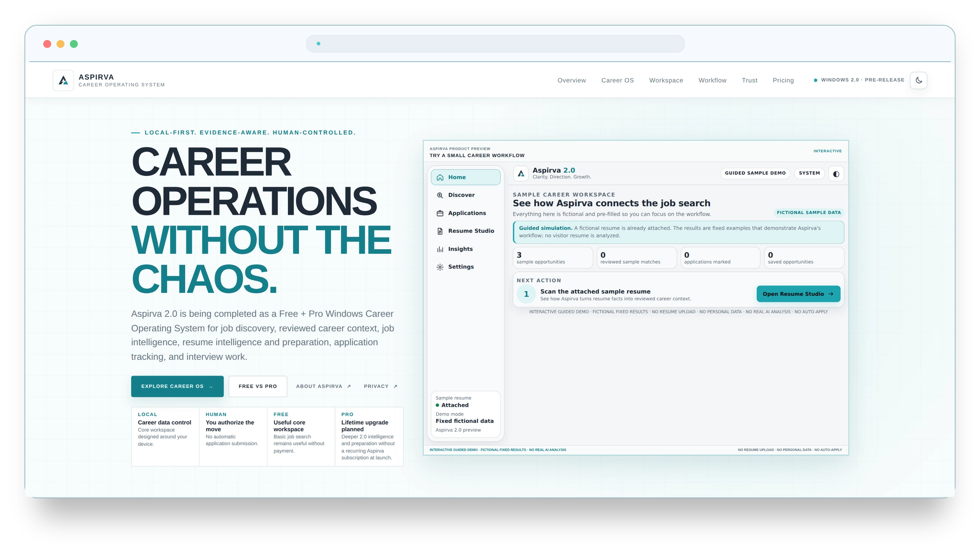This screenshot has height=544, width=980.
Task: Click the Open Resume Studio button
Action: [x=798, y=294]
